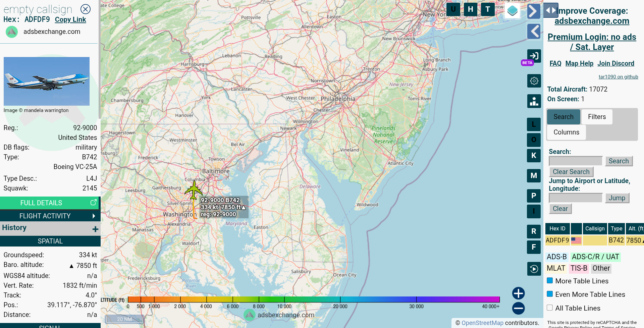The image size is (644, 328).
Task: Open tar1090 on github link
Action: [x=618, y=77]
